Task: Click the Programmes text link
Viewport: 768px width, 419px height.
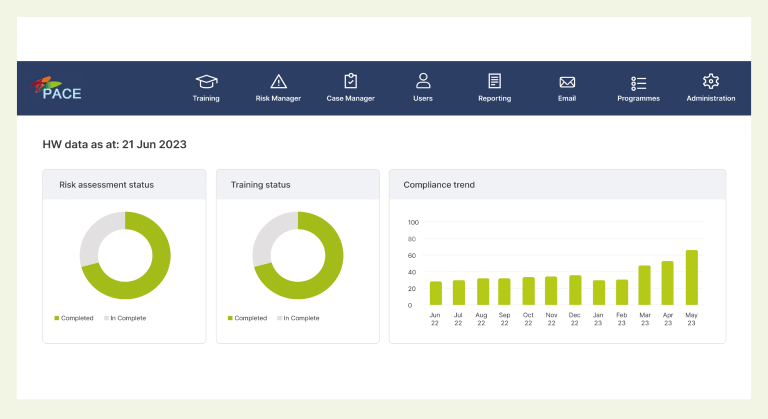Action: click(x=638, y=99)
